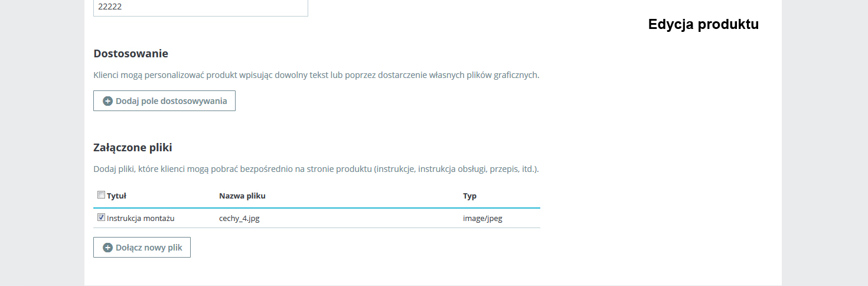Select the cechy_4.jpg file name cell
This screenshot has width=868, height=286.
[x=239, y=218]
